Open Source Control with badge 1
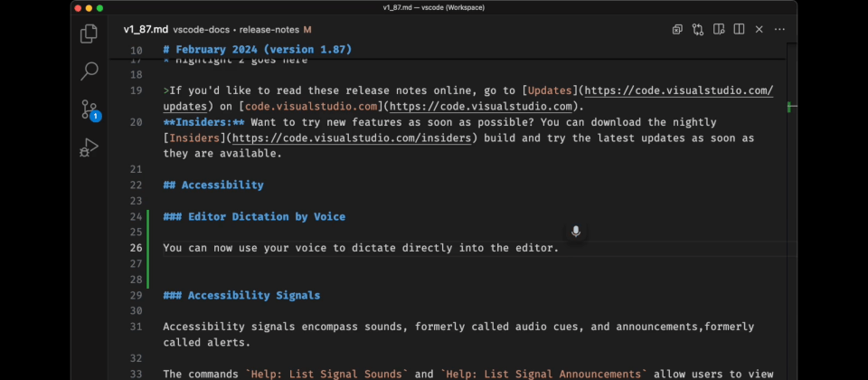The height and width of the screenshot is (380, 868). 89,109
